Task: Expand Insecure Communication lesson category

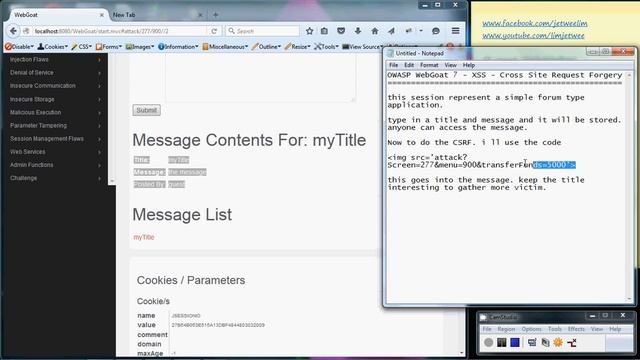Action: click(56, 86)
